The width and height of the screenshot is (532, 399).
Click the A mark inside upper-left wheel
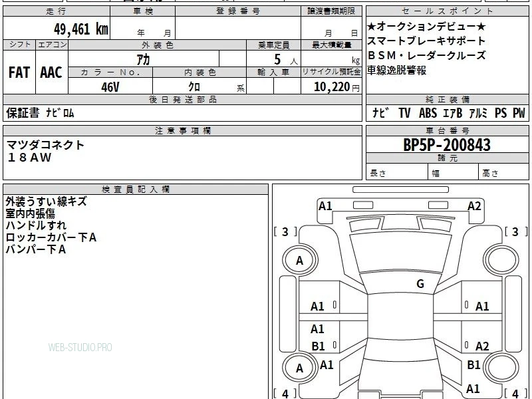pos(299,261)
